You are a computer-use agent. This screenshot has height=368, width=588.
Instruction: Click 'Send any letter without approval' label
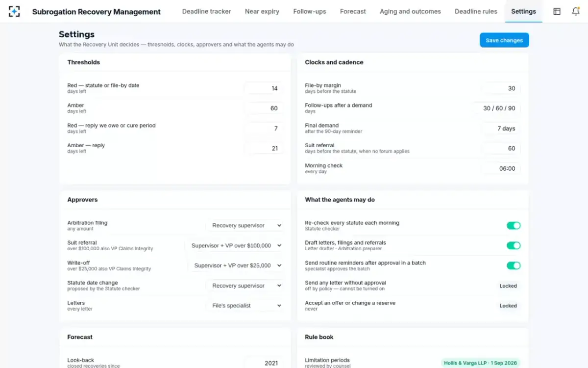pyautogui.click(x=345, y=283)
